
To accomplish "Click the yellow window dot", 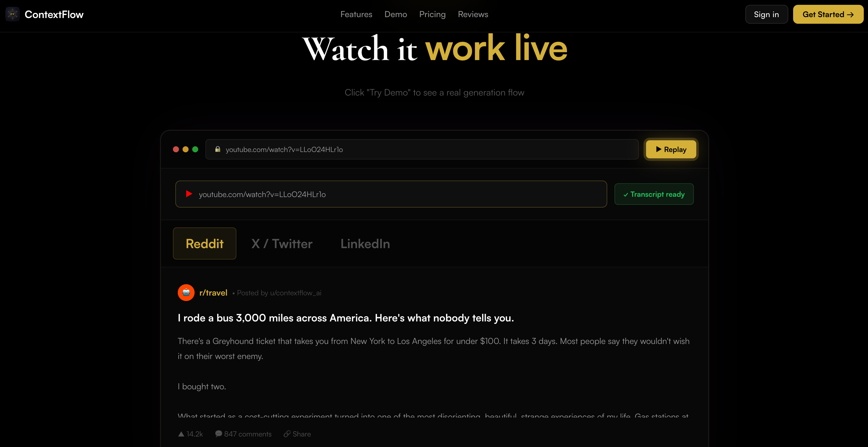I will click(185, 149).
